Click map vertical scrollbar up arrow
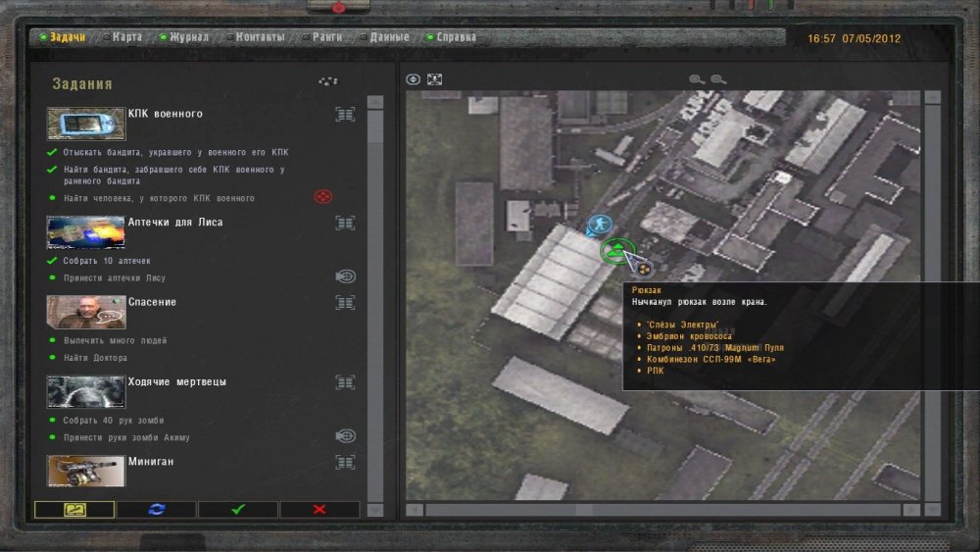This screenshot has height=552, width=980. pos(933,97)
